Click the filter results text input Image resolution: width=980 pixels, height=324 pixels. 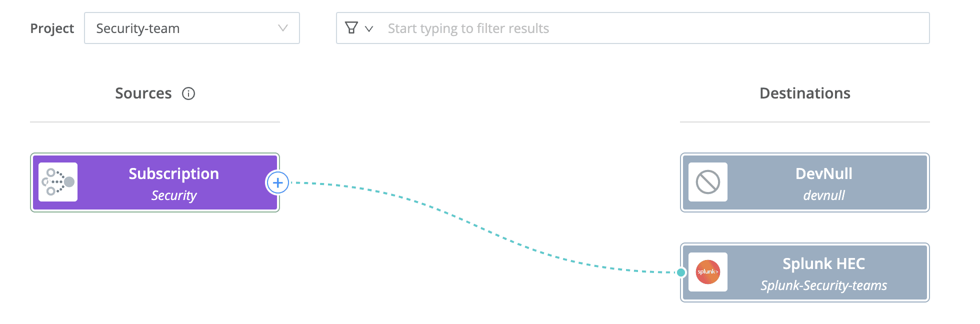(550, 28)
